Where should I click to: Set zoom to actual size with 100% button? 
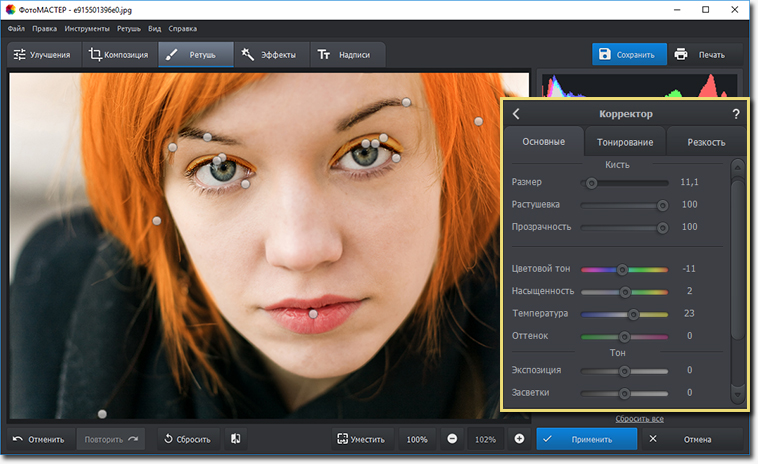point(417,439)
